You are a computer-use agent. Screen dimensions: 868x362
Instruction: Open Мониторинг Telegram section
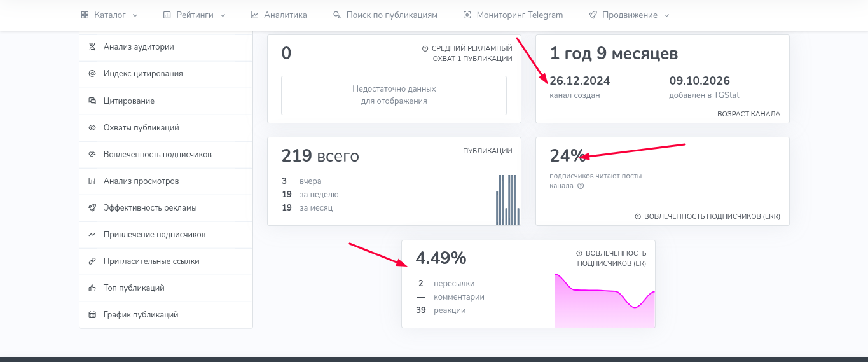[513, 15]
